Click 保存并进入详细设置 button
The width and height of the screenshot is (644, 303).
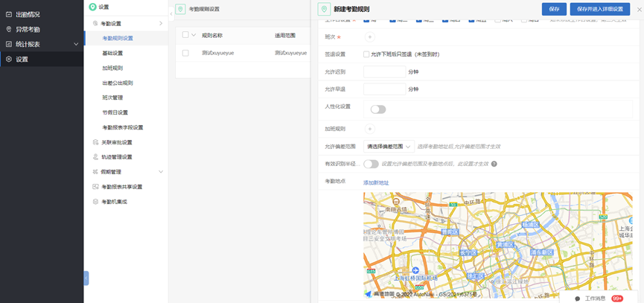pos(599,9)
